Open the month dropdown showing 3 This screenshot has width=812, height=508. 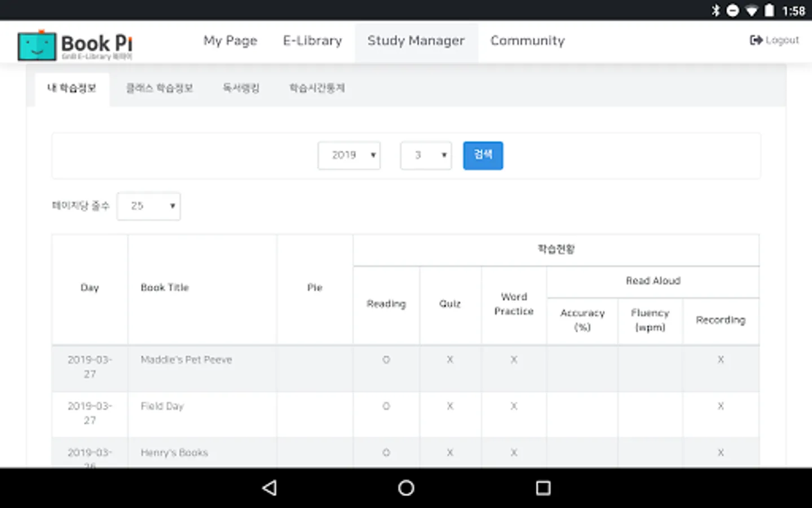(426, 155)
